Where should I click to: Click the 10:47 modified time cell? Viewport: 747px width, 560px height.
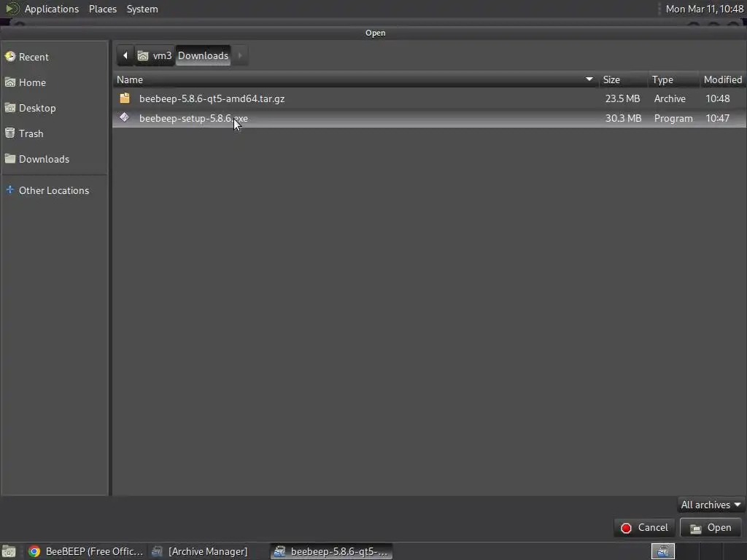[x=718, y=118]
